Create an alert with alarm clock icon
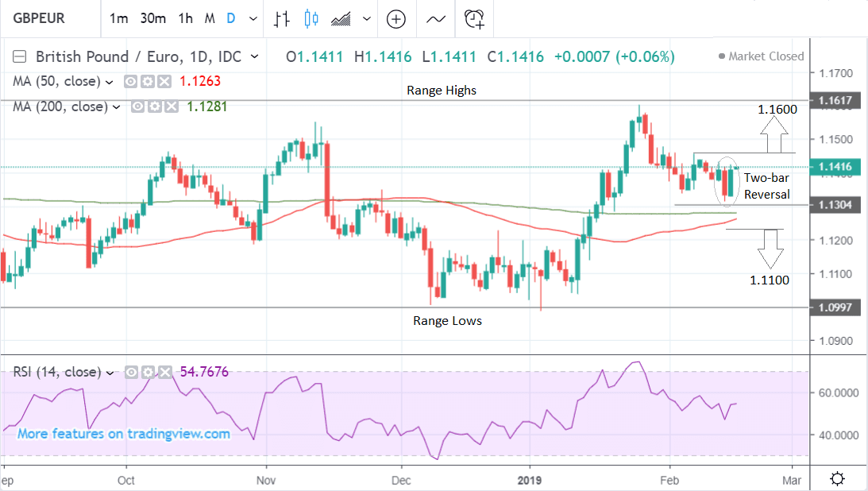Image resolution: width=868 pixels, height=491 pixels. click(x=474, y=18)
